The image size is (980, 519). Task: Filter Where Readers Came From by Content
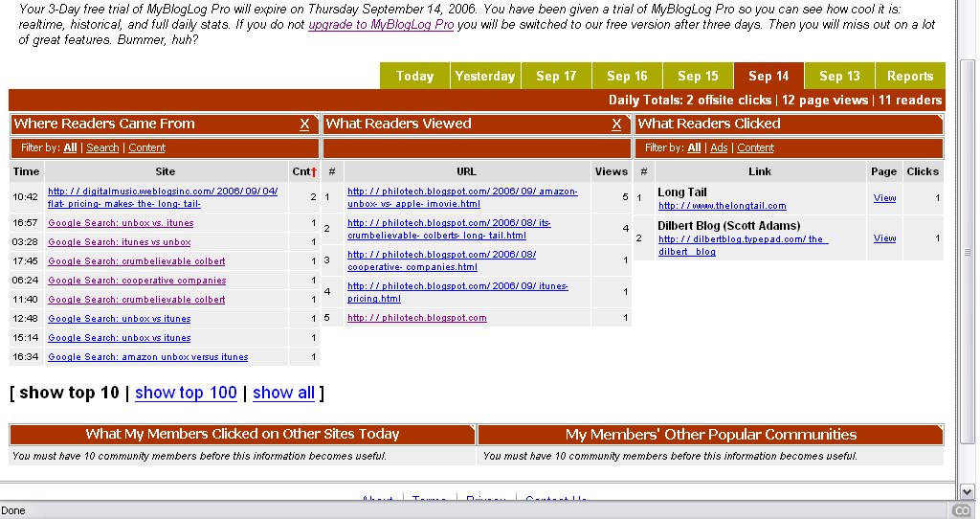coord(146,147)
